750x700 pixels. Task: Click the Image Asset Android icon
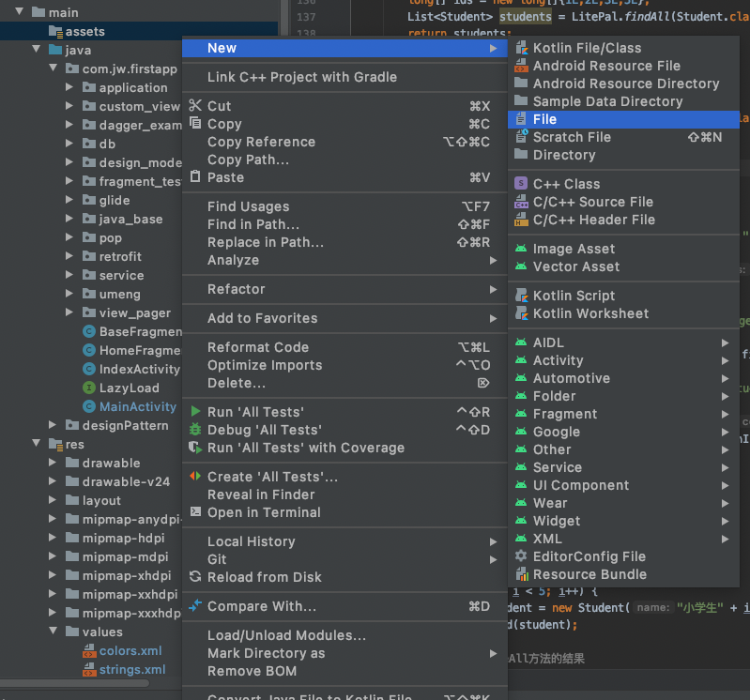tap(521, 248)
